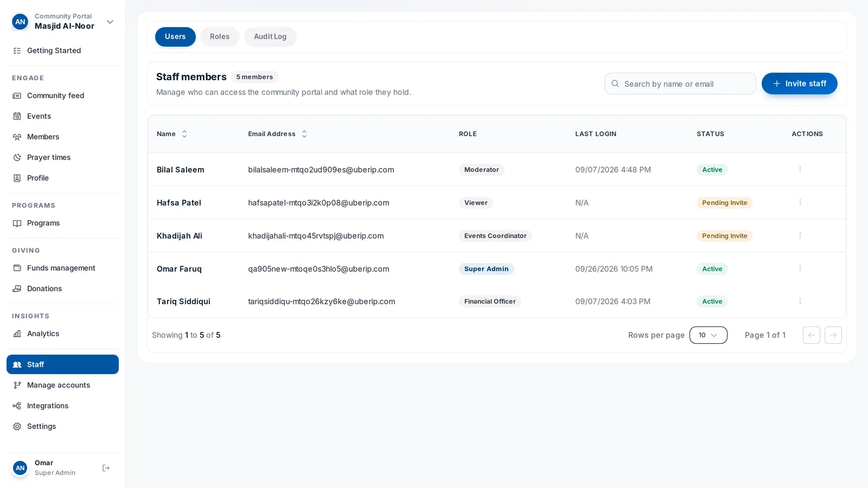Open Integrations in the sidebar
The width and height of the screenshot is (868, 488).
[x=62, y=406]
